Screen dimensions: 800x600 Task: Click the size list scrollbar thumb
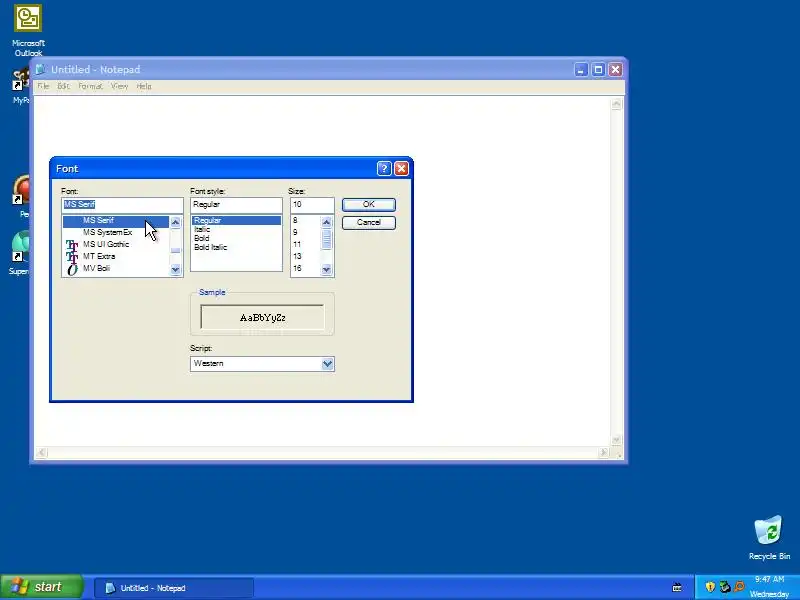327,239
